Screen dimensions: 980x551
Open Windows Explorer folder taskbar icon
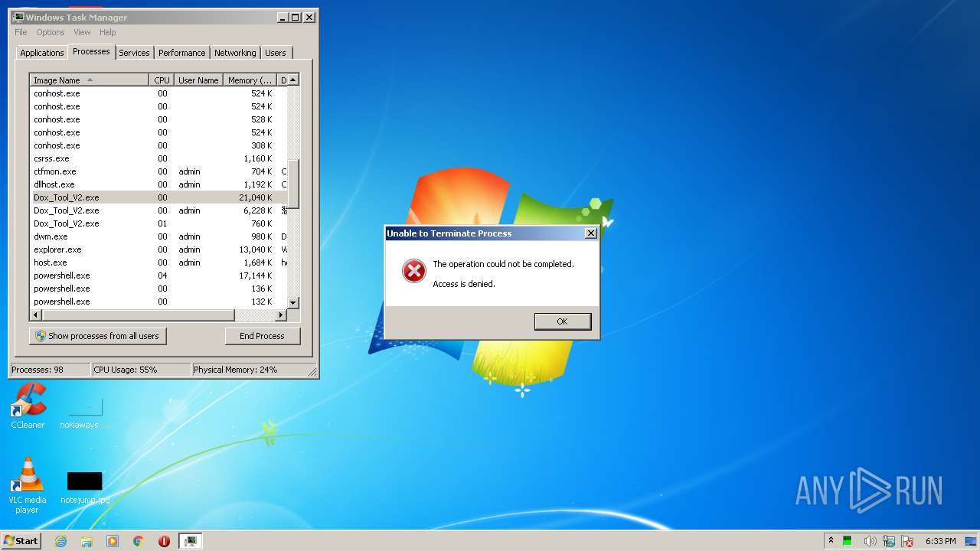coord(87,541)
